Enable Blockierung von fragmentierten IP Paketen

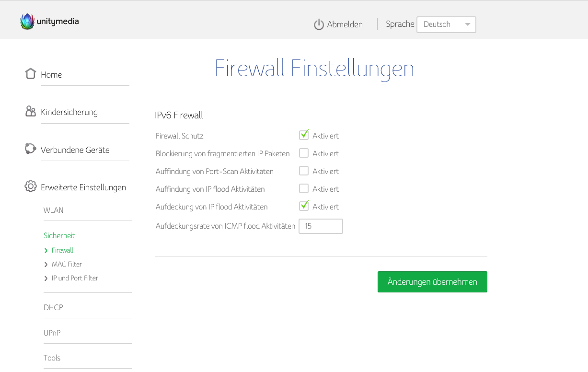(x=304, y=153)
